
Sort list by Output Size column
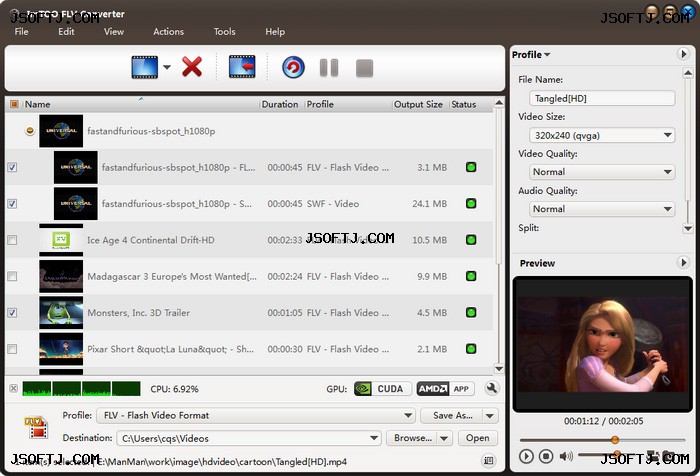[419, 104]
